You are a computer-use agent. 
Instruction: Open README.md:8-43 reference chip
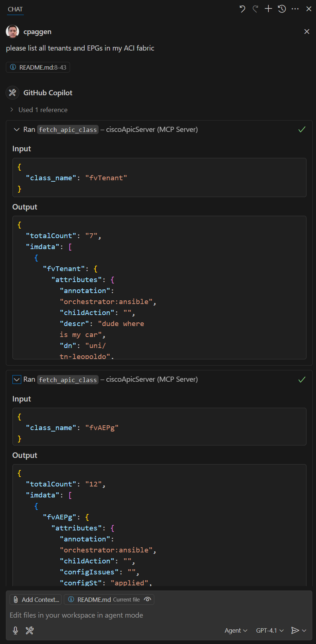tap(38, 67)
